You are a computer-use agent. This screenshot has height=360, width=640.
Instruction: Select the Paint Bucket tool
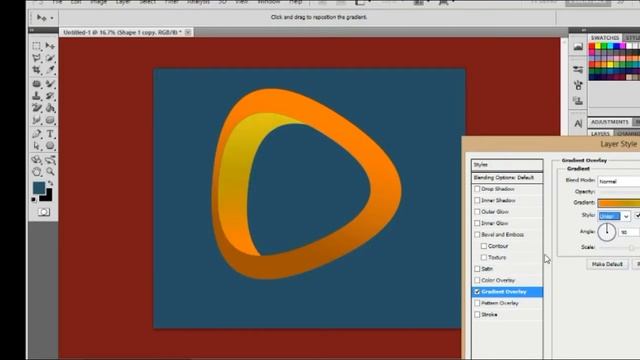click(50, 108)
